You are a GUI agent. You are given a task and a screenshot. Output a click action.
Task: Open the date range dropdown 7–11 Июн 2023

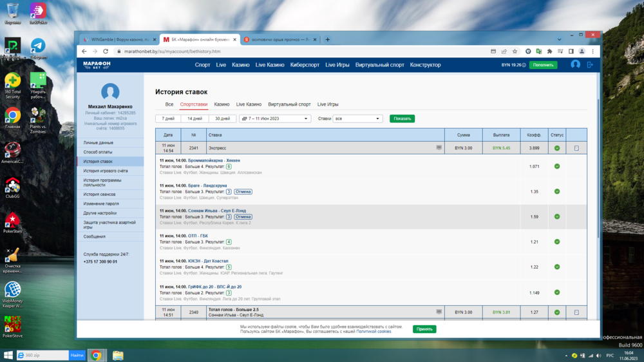(x=275, y=119)
